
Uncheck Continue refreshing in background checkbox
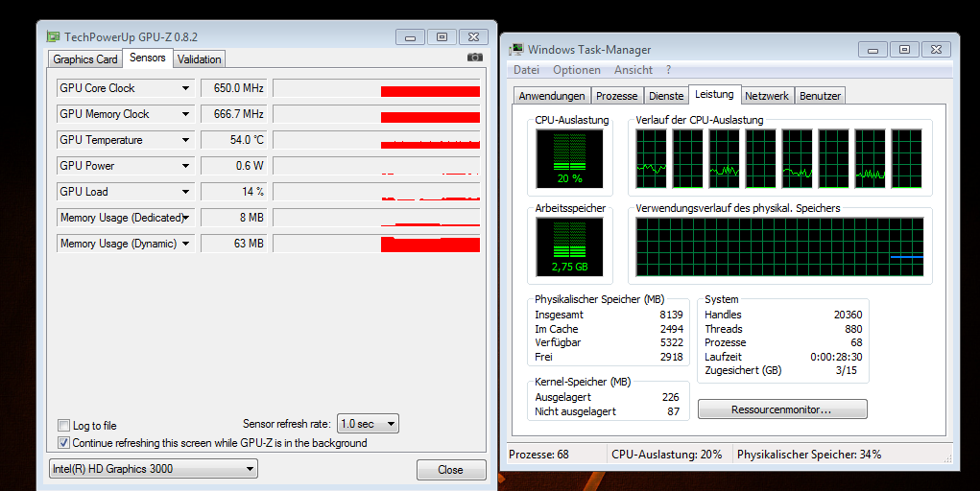(63, 443)
